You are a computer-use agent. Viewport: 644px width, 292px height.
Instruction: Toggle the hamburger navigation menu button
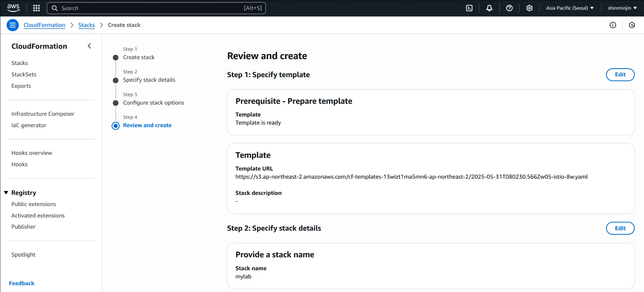point(13,25)
